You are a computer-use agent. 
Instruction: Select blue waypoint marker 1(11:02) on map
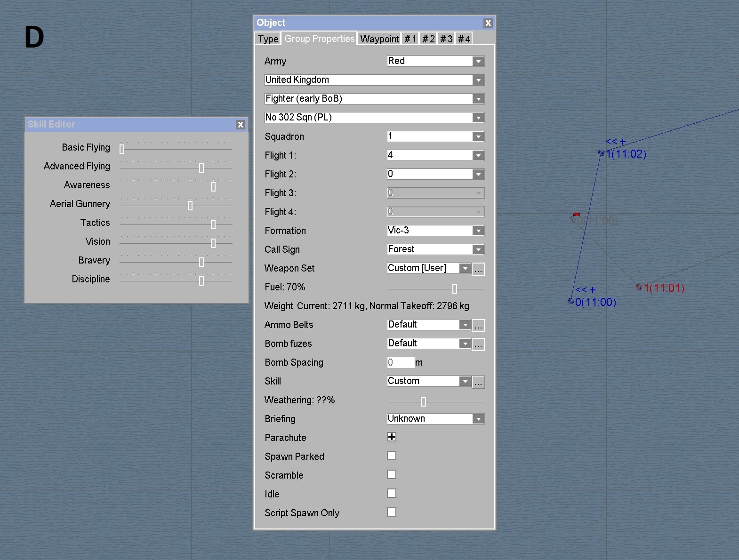point(601,153)
